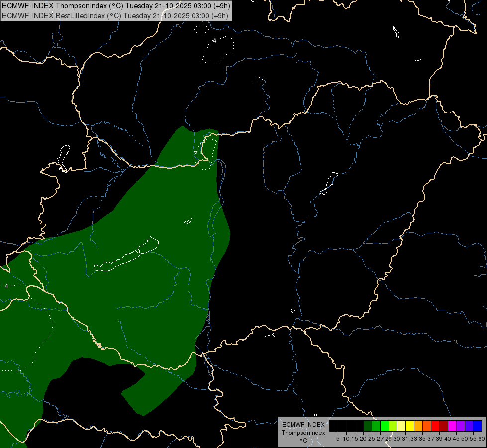Click the red 37–39 legend swatch
Image resolution: width=487 pixels, height=448 pixels.
click(x=435, y=426)
